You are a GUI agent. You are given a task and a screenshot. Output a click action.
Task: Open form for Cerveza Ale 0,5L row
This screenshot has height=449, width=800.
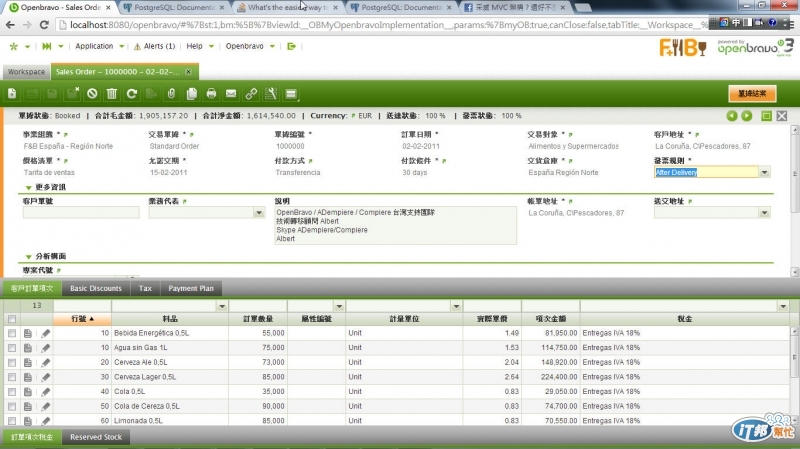coord(28,363)
